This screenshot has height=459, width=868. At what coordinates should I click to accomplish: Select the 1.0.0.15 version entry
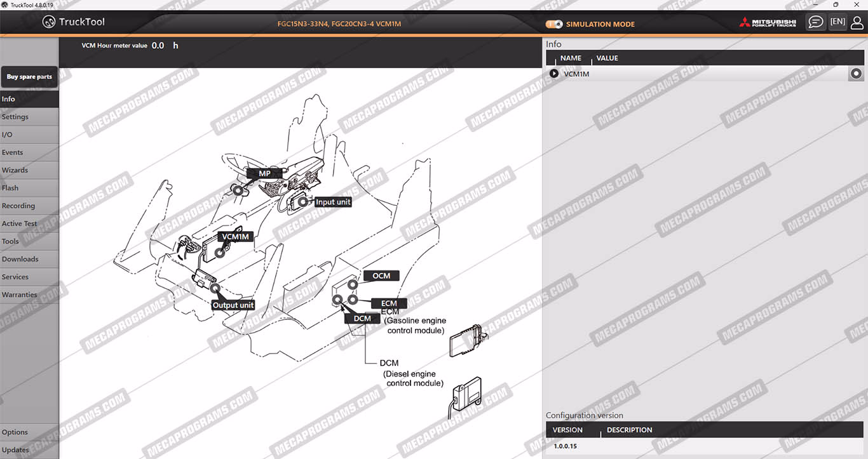[x=565, y=446]
